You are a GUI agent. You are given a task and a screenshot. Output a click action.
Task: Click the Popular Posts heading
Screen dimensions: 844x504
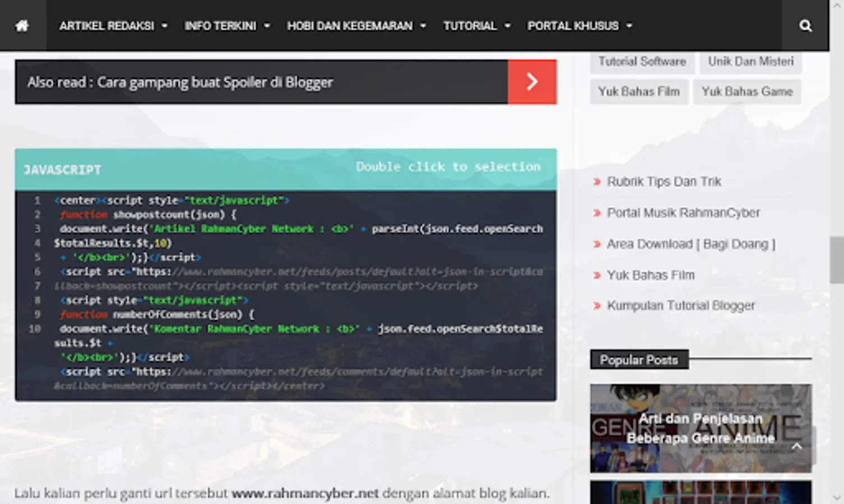[639, 360]
